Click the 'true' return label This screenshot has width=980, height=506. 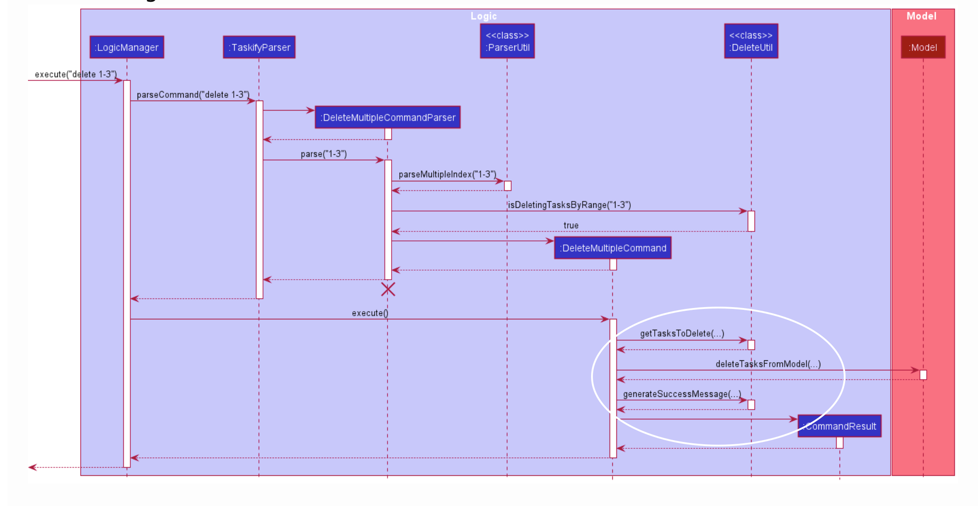point(571,225)
